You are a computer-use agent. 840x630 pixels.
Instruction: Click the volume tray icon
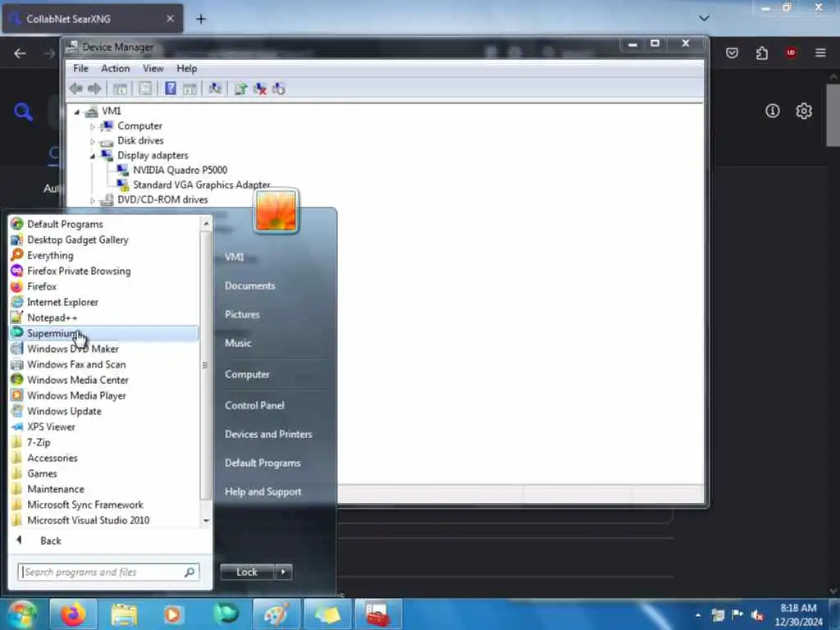click(757, 615)
